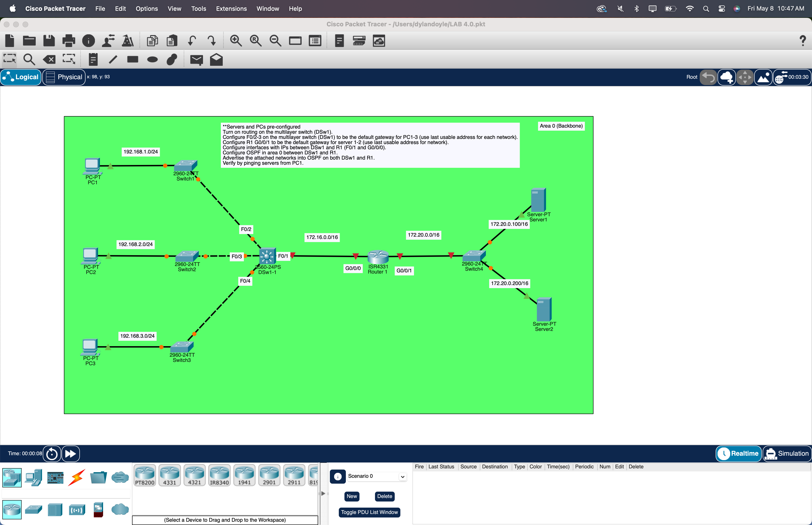The height and width of the screenshot is (525, 812).
Task: Select Switches subcategory icon
Action: pos(34,510)
